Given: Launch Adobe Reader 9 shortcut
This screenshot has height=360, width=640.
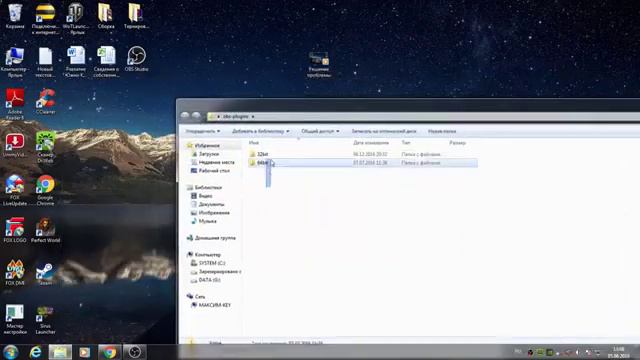Looking at the screenshot, I should pos(15,104).
